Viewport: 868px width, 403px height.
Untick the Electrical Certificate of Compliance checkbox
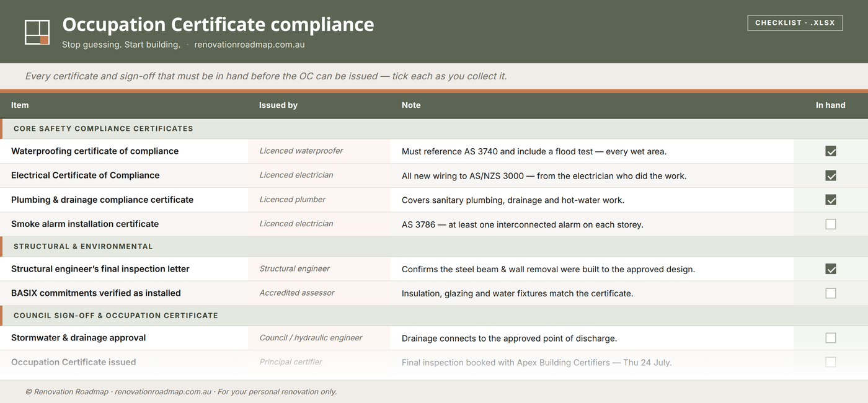[x=831, y=175]
